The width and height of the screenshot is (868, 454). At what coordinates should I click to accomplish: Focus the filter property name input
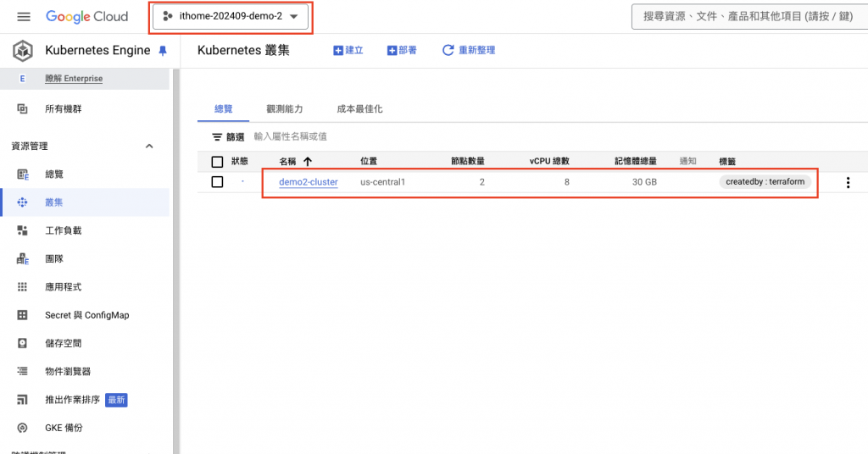[291, 136]
